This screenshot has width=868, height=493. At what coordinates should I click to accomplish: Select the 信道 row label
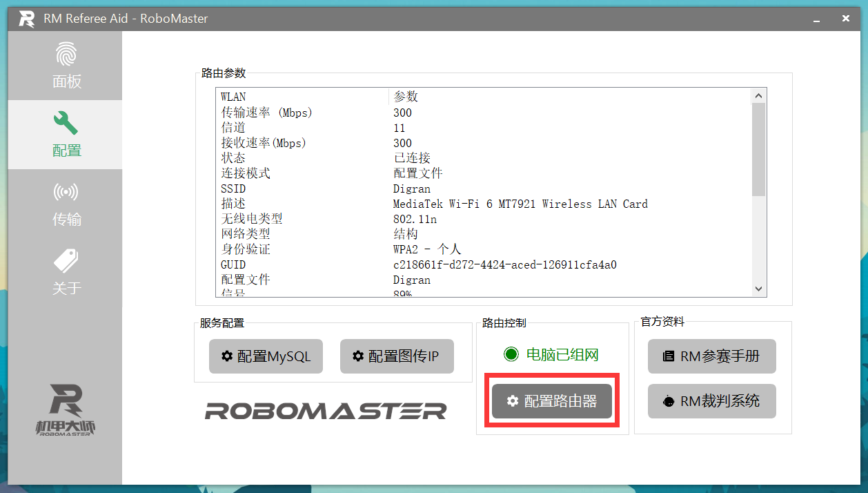[x=233, y=128]
